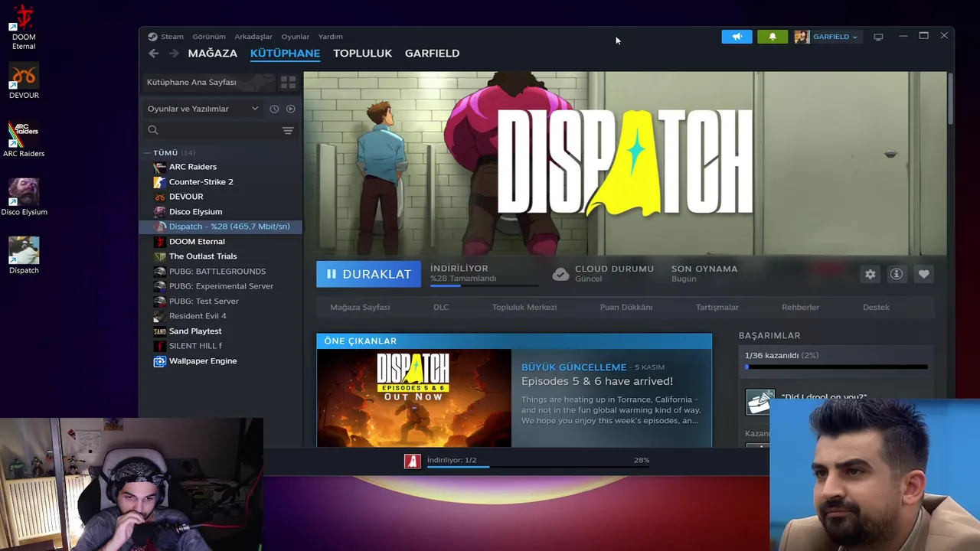980x551 pixels.
Task: Open Dispatch desktop shortcut
Action: coord(24,256)
